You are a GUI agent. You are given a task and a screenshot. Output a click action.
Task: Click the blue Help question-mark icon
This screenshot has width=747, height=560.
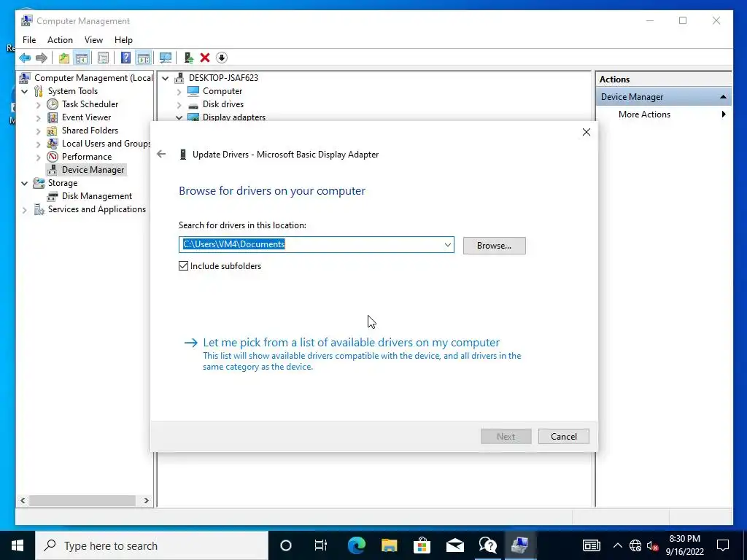(125, 58)
